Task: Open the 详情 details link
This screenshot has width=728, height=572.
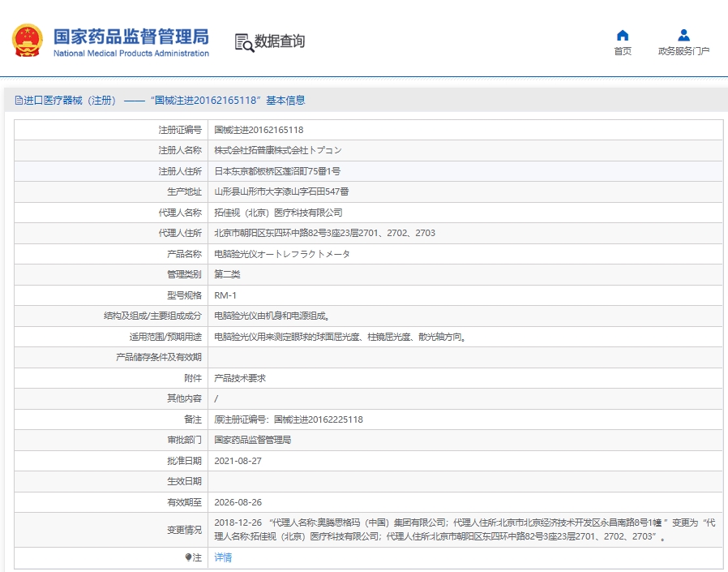Action: pyautogui.click(x=223, y=557)
